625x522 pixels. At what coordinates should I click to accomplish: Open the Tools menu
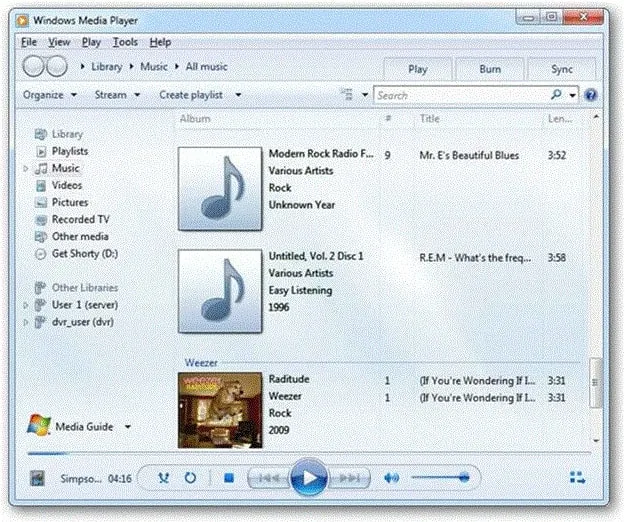tap(125, 42)
